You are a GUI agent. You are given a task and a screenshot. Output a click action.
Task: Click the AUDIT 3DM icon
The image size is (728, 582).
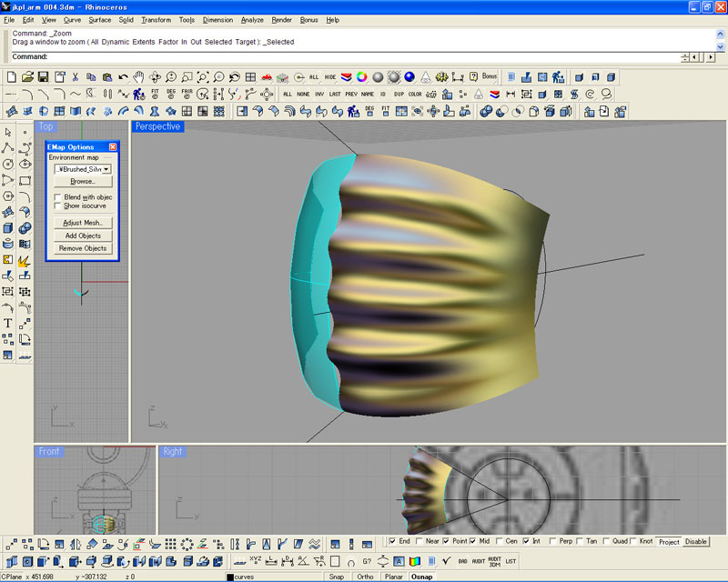pyautogui.click(x=494, y=562)
